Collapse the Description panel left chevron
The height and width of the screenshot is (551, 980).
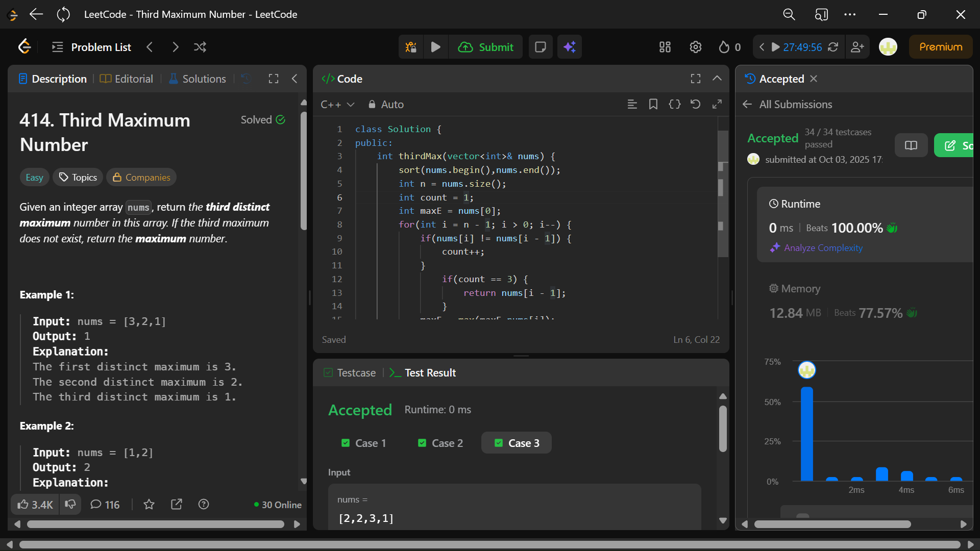pos(295,79)
